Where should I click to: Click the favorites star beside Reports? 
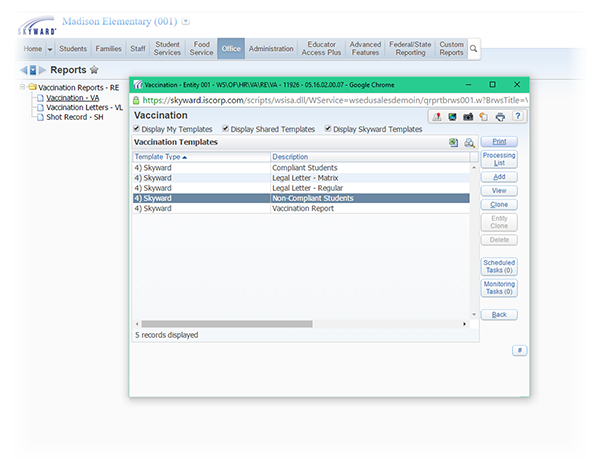pyautogui.click(x=94, y=70)
